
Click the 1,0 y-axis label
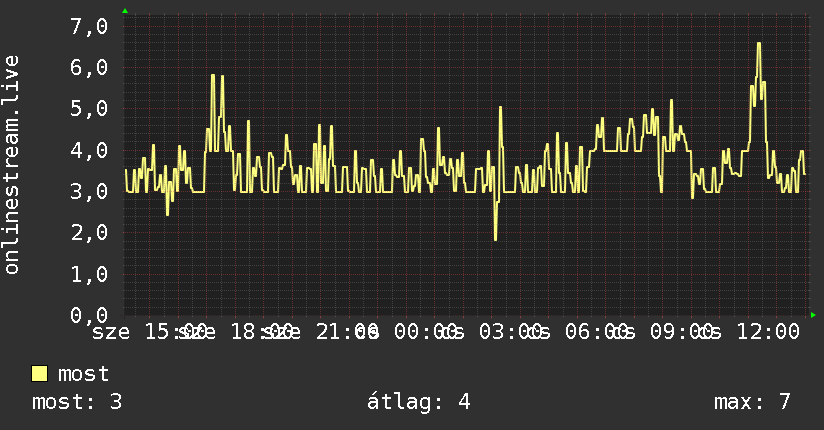89,274
